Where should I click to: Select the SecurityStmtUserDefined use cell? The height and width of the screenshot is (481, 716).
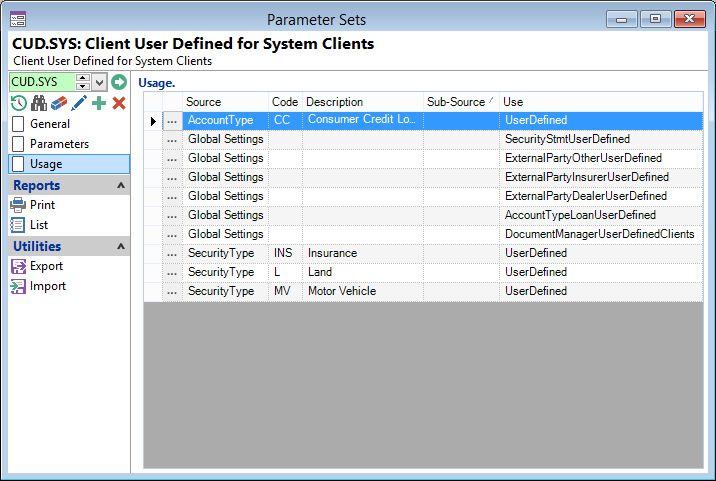point(601,139)
